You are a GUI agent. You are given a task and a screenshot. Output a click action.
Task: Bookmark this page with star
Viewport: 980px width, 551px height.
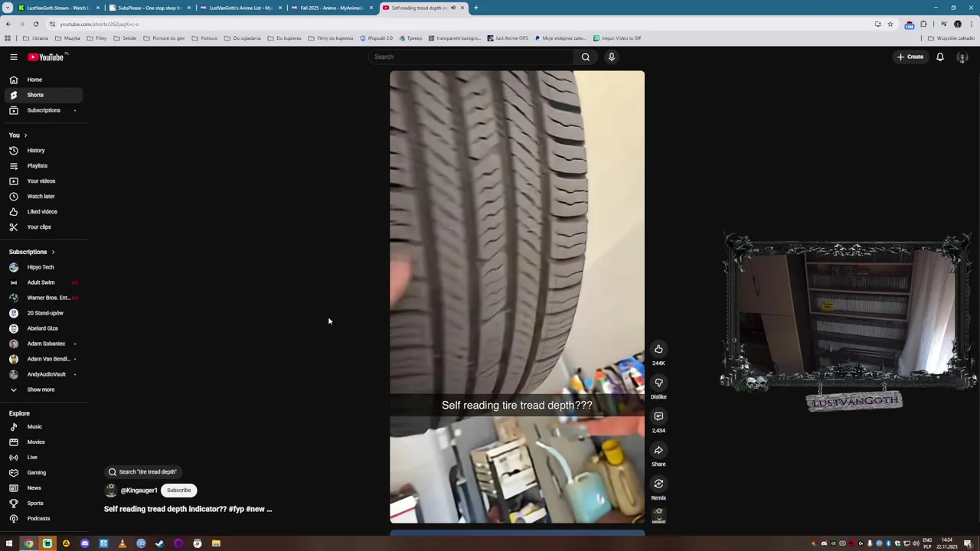(x=890, y=24)
